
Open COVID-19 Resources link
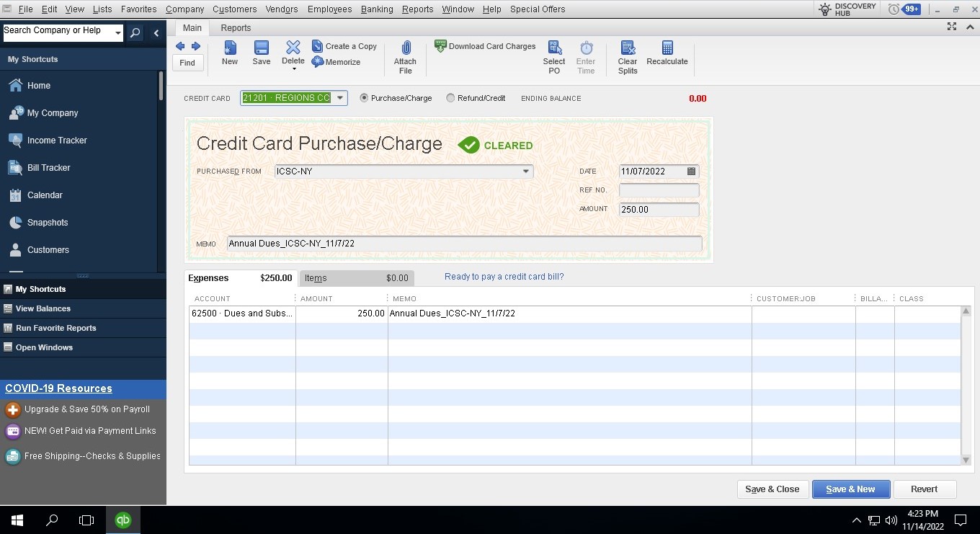58,388
